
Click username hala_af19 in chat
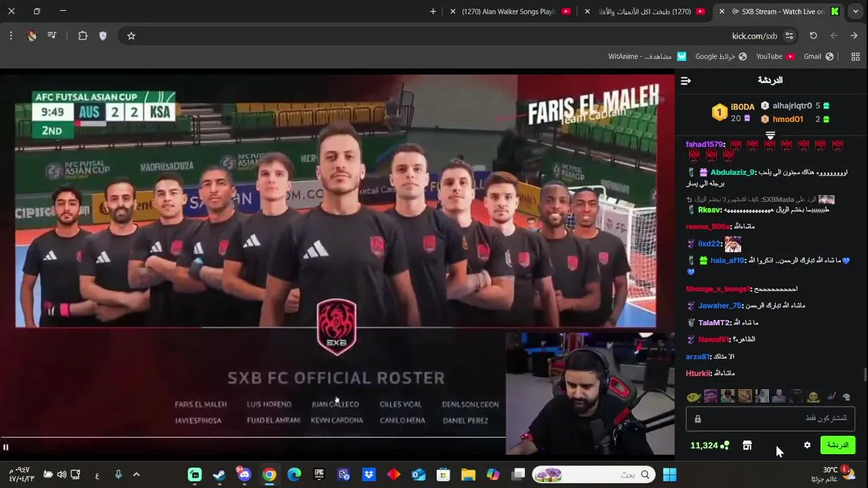(x=727, y=260)
